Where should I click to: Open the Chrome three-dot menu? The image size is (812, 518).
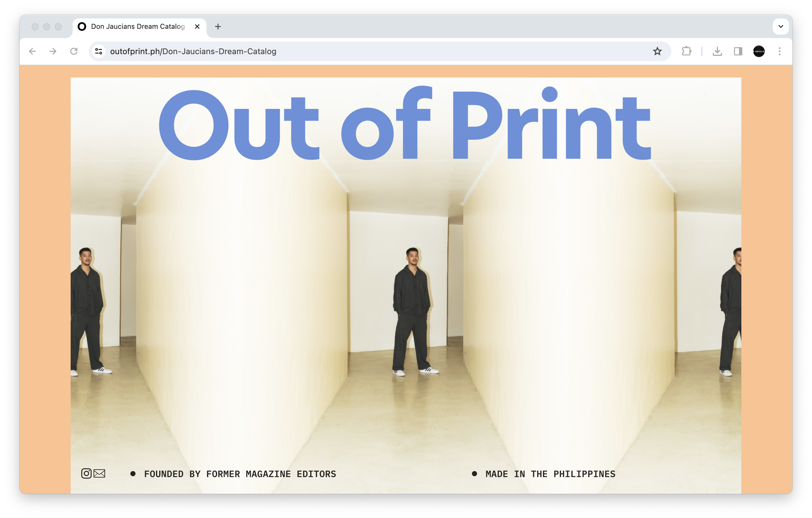[x=780, y=51]
